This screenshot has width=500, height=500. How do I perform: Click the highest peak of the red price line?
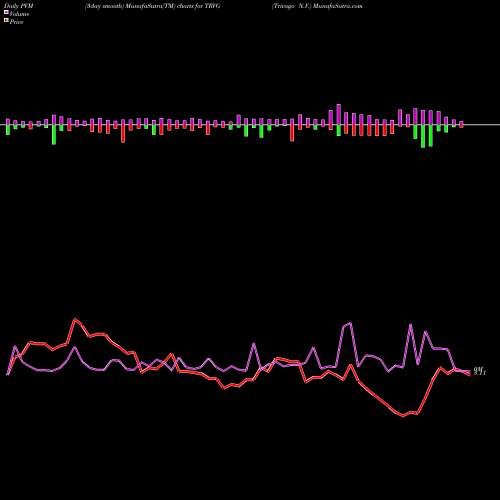tap(75, 319)
